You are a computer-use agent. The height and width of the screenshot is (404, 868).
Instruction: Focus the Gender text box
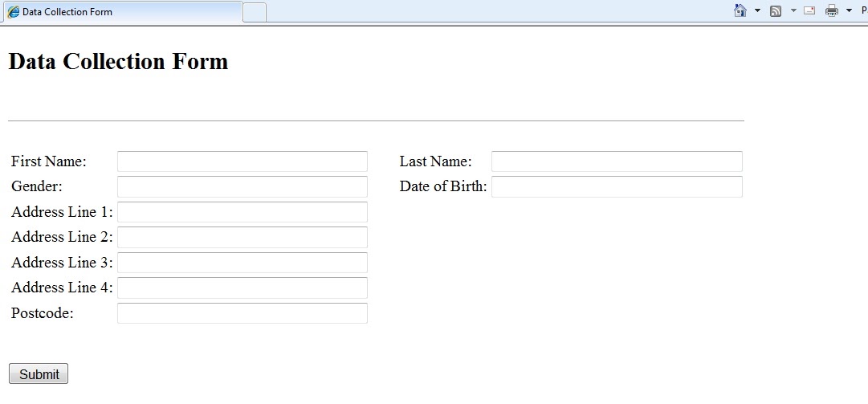(x=242, y=186)
